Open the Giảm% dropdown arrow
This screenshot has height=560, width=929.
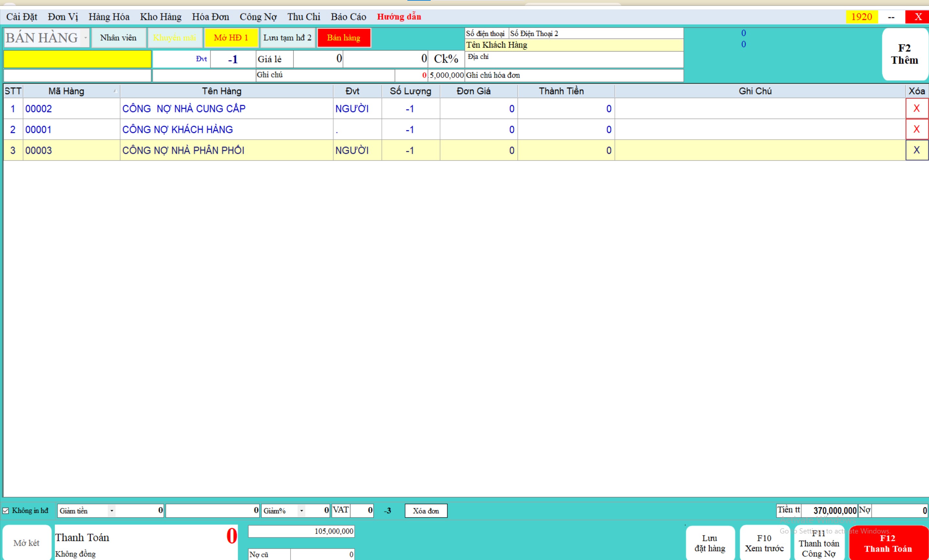coord(301,511)
